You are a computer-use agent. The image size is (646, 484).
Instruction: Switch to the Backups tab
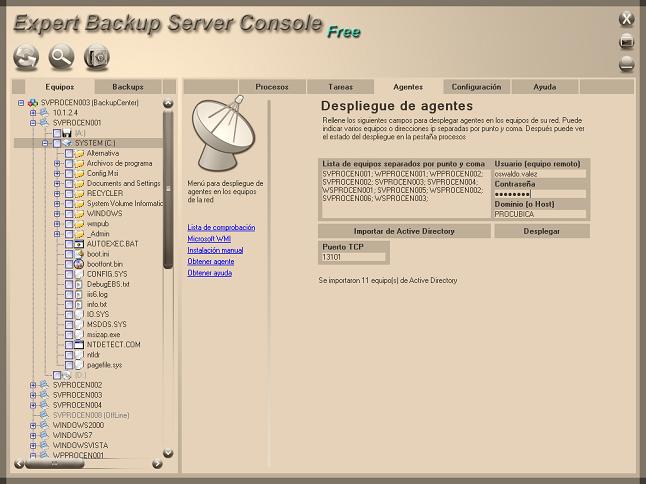point(128,87)
